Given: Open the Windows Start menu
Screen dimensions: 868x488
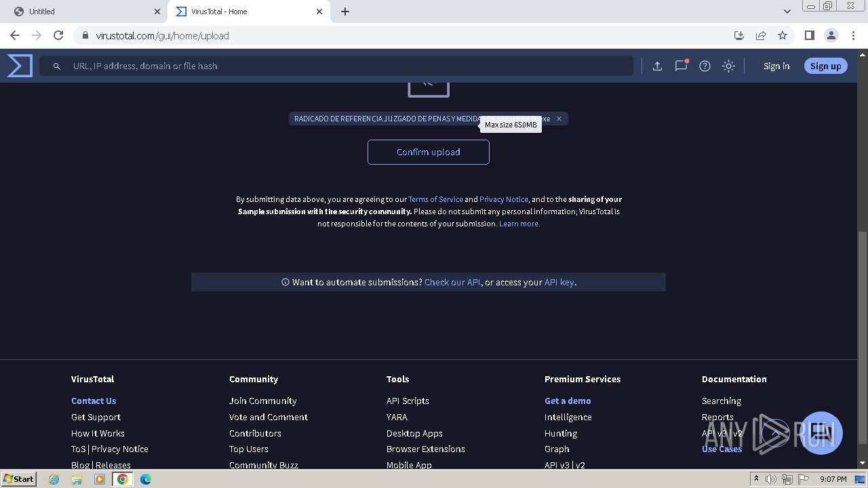Looking at the screenshot, I should coord(19,479).
